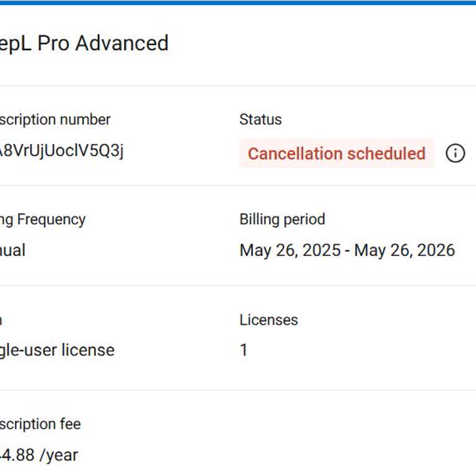Click the Billing period label

(x=283, y=219)
